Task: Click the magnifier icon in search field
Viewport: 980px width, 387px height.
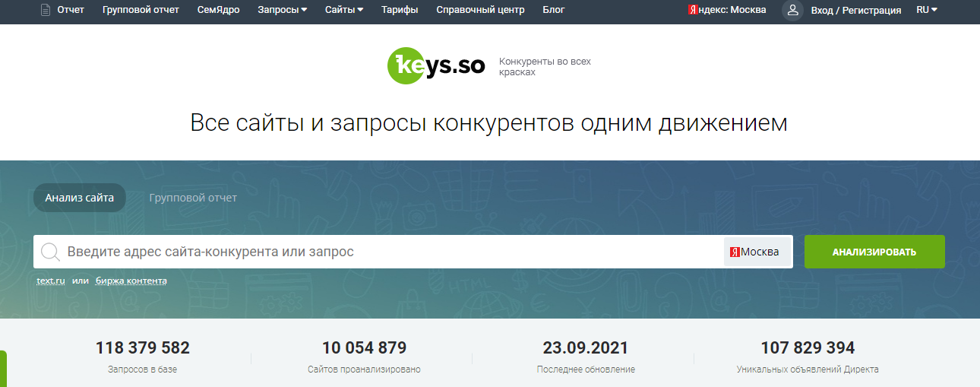Action: pyautogui.click(x=50, y=252)
